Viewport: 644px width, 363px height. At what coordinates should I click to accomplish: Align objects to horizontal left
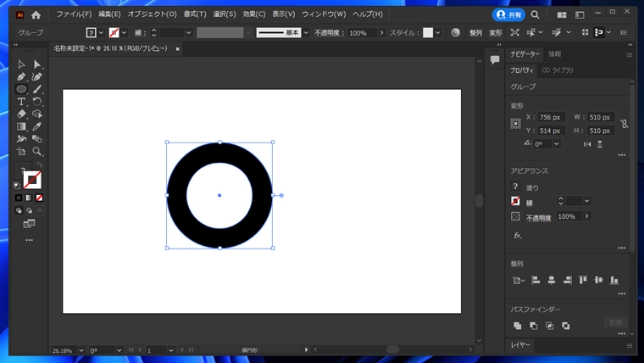click(536, 281)
